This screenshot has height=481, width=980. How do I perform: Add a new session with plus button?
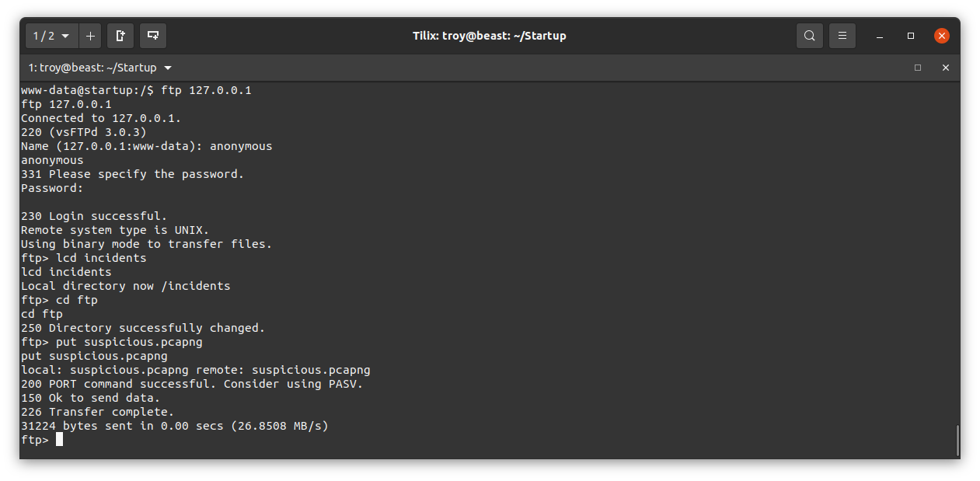coord(90,36)
